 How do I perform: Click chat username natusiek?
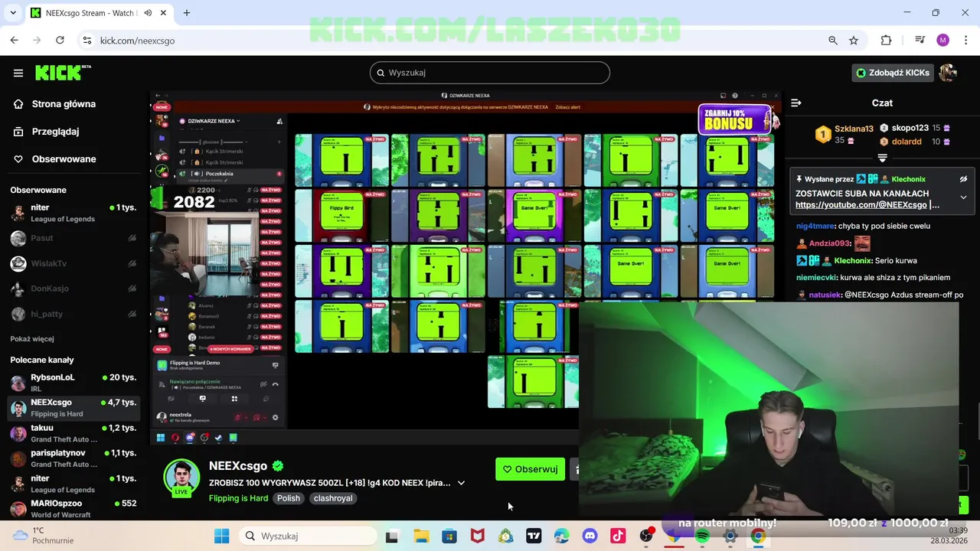(x=826, y=295)
